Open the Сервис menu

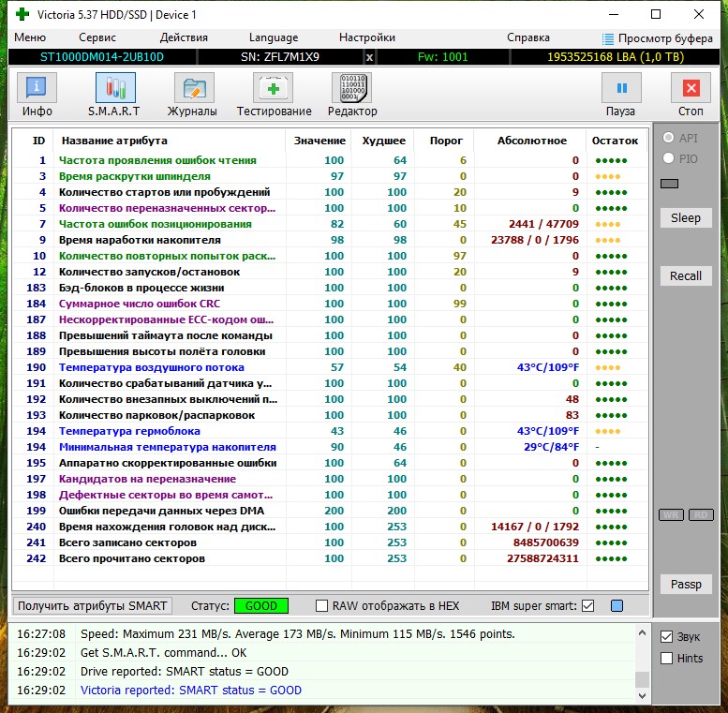click(97, 37)
